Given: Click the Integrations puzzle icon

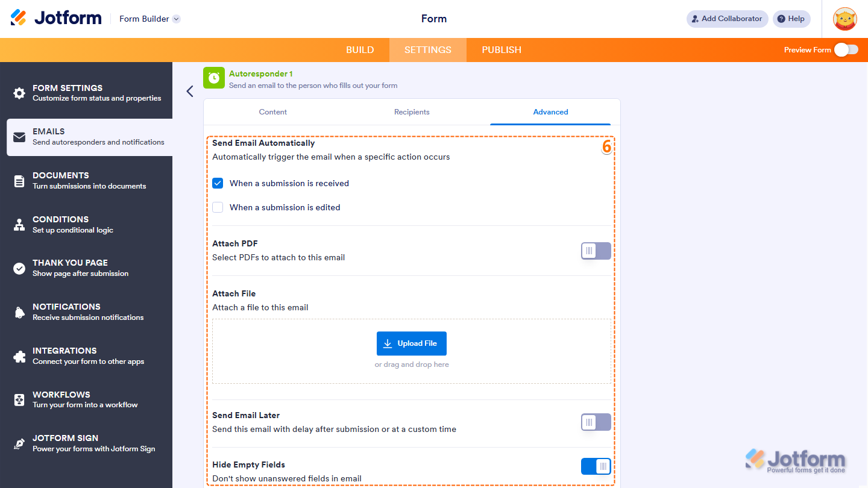Looking at the screenshot, I should point(19,355).
